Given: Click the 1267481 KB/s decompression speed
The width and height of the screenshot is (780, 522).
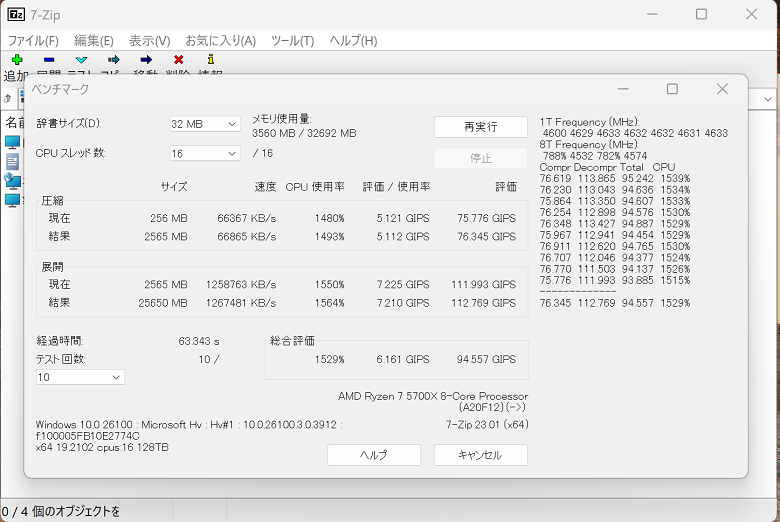Looking at the screenshot, I should point(241,303).
